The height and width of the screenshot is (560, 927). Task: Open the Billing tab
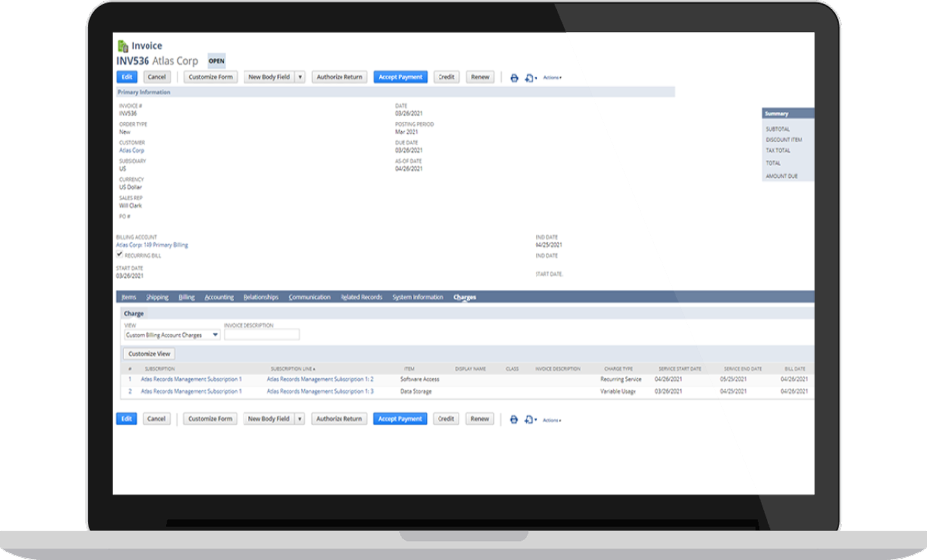point(187,297)
